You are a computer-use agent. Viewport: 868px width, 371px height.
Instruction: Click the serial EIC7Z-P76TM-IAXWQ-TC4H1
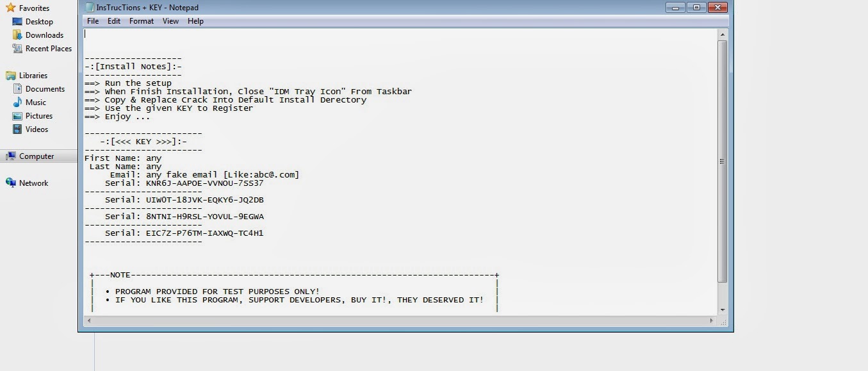[x=205, y=233]
